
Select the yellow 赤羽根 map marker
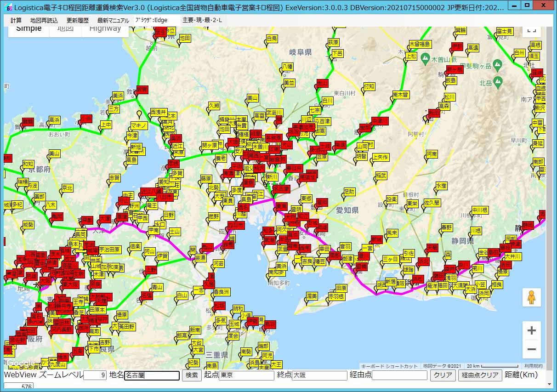[x=336, y=297]
